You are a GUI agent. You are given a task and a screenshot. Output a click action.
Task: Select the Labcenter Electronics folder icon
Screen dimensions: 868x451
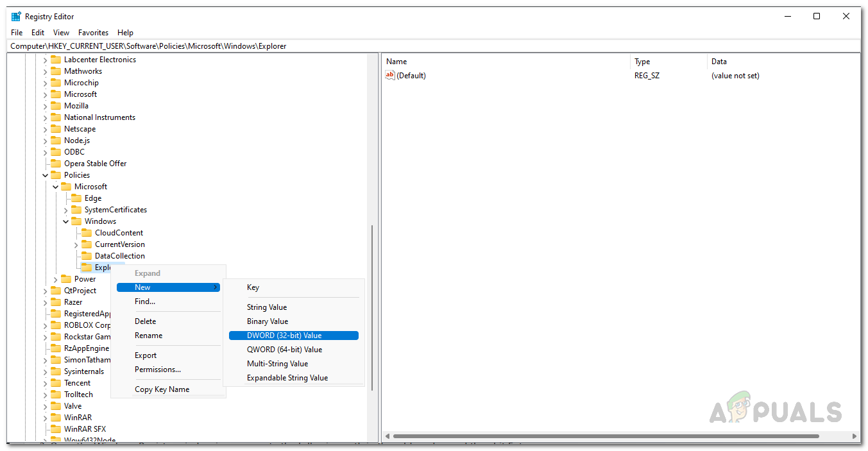pyautogui.click(x=56, y=60)
